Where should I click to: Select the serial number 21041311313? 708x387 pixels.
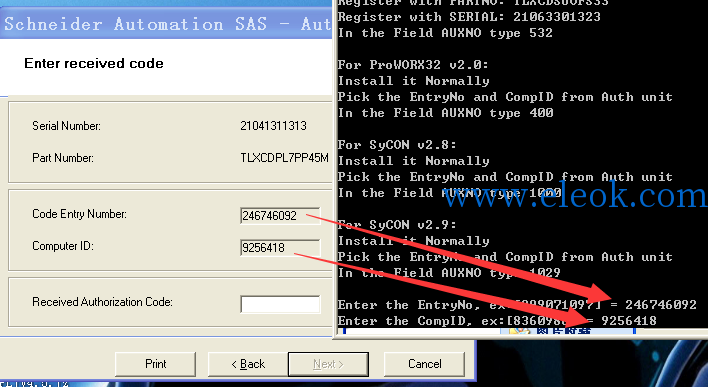point(273,126)
